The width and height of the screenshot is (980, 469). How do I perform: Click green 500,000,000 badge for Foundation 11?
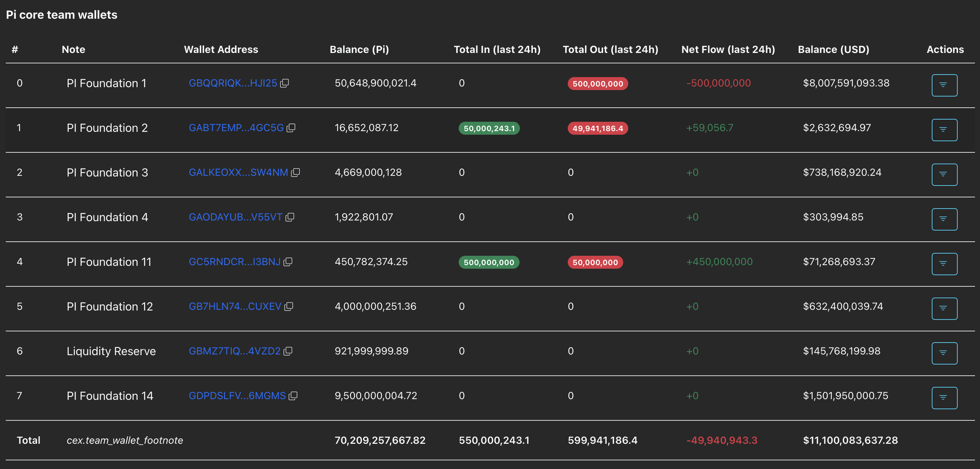point(489,262)
